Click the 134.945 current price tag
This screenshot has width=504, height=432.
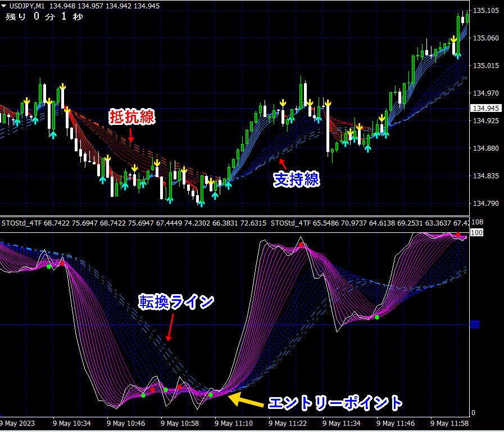484,108
